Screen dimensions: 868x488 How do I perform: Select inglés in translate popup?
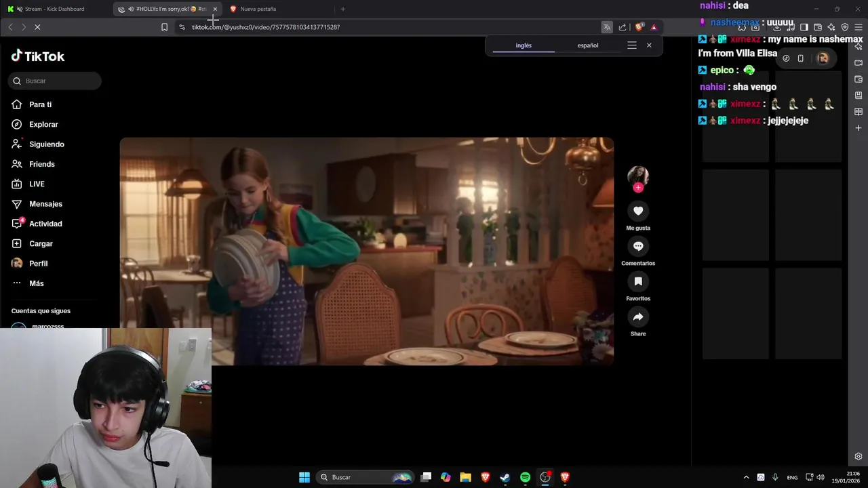point(524,45)
